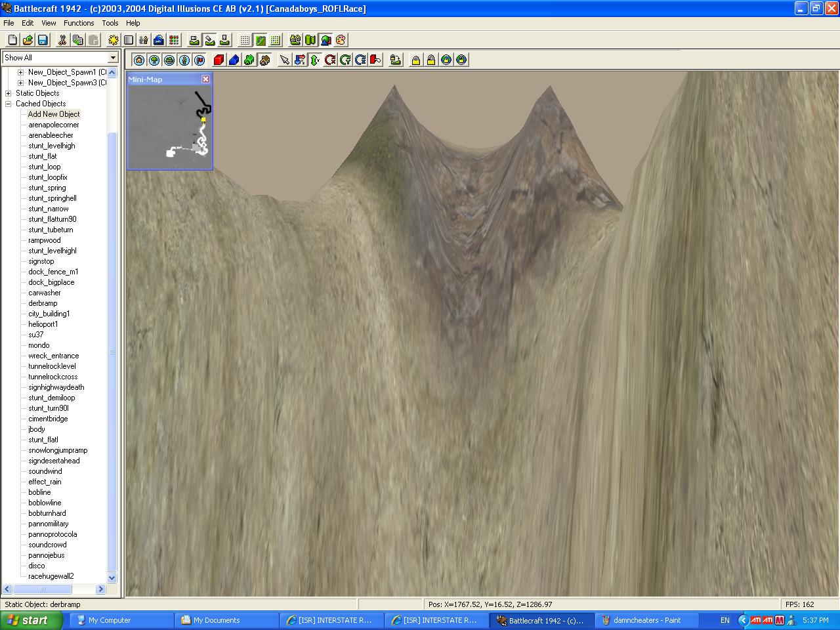840x630 pixels.
Task: Select the green house object tool
Action: pos(249,60)
